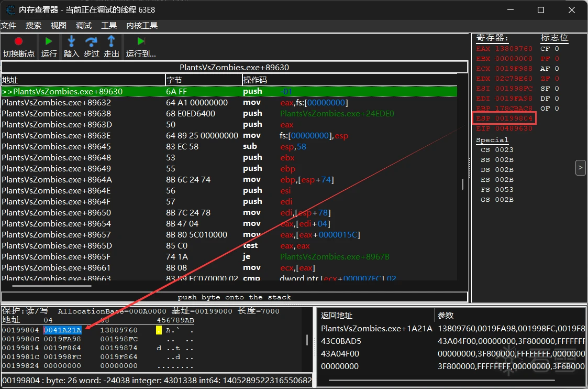Open the 文件 menu
The height and width of the screenshot is (389, 588).
[8, 26]
